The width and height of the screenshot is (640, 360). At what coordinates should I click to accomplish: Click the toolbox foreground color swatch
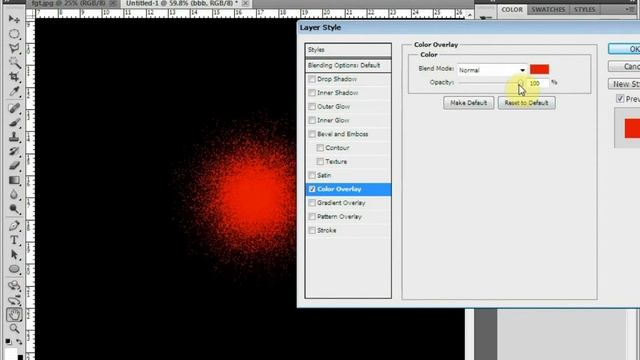pos(11,354)
